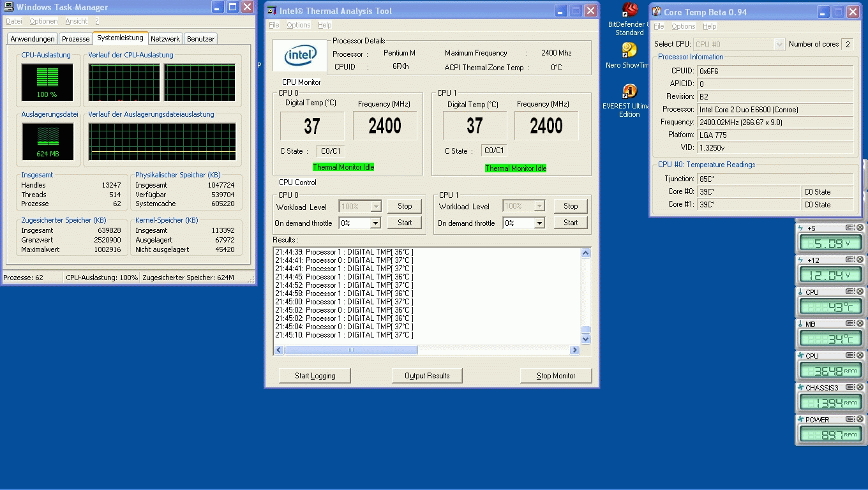Stop the CPU 1 workload
This screenshot has height=490, width=868.
(571, 206)
